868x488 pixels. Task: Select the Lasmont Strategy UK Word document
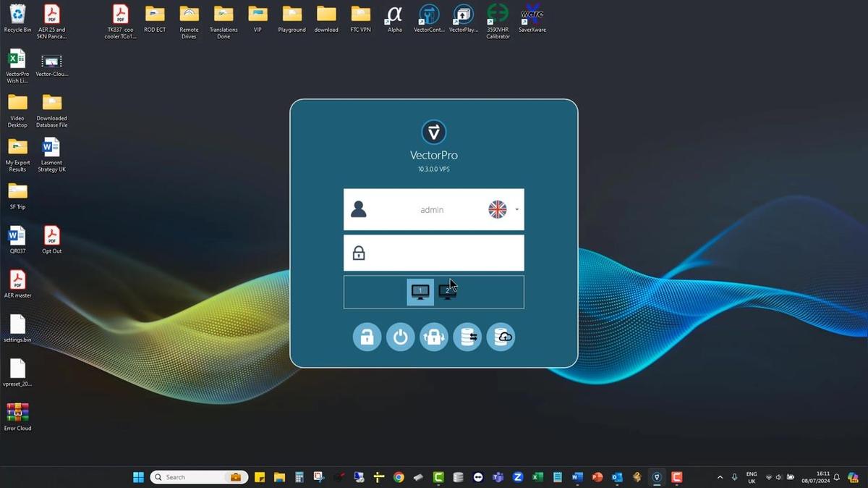51,154
